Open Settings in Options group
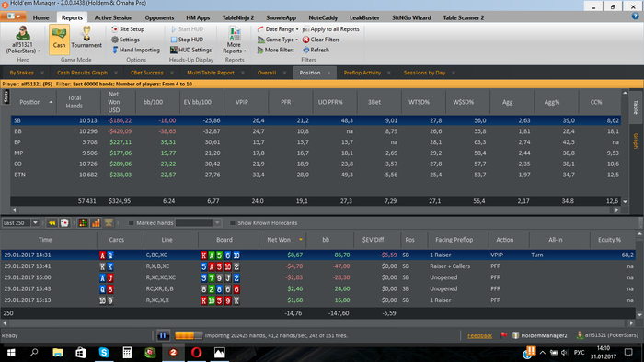The height and width of the screenshot is (362, 644). [126, 40]
